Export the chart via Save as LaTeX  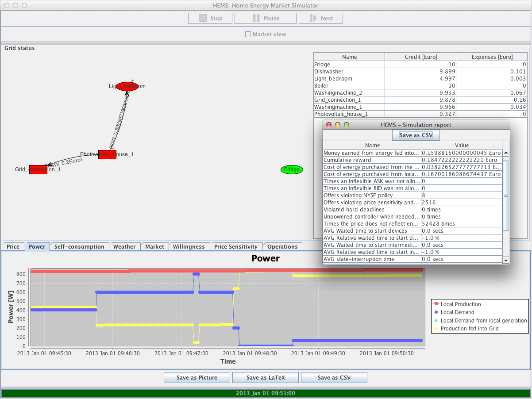pos(266,378)
